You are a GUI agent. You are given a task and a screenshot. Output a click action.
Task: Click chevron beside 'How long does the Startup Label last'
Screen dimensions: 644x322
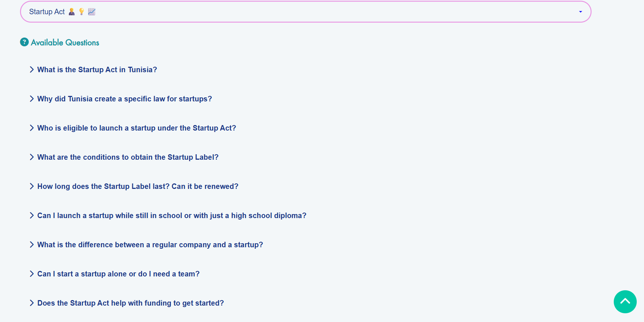point(32,186)
